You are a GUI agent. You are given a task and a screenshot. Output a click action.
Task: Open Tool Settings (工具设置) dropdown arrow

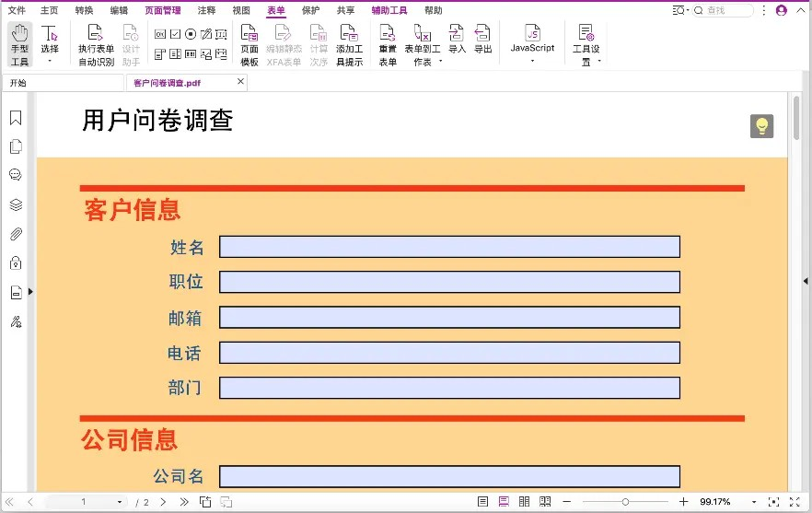(x=599, y=61)
